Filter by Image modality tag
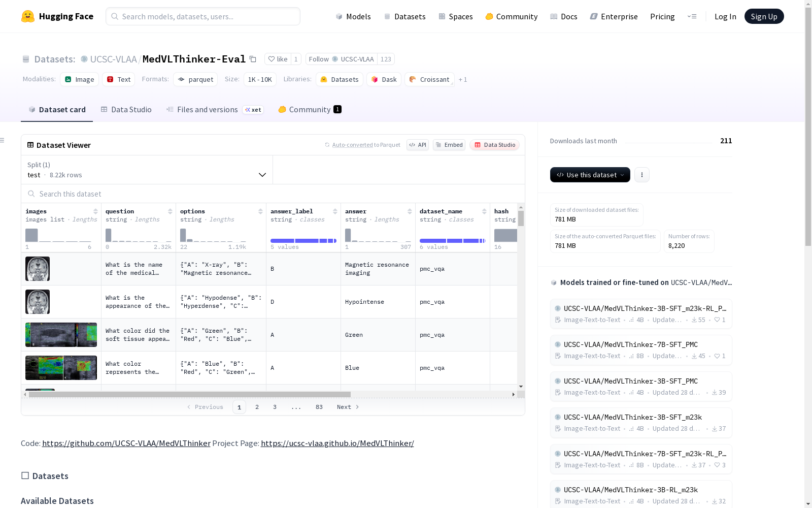812x508 pixels. 80,79
